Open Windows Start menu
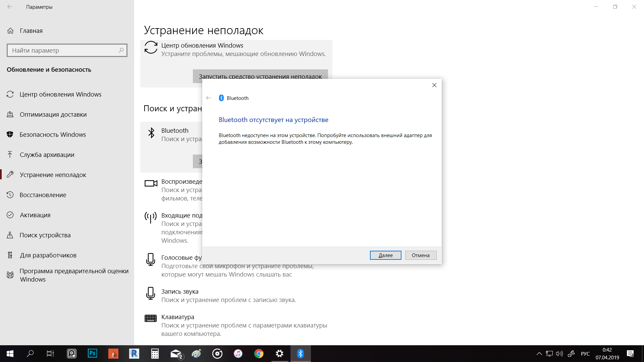 click(10, 354)
